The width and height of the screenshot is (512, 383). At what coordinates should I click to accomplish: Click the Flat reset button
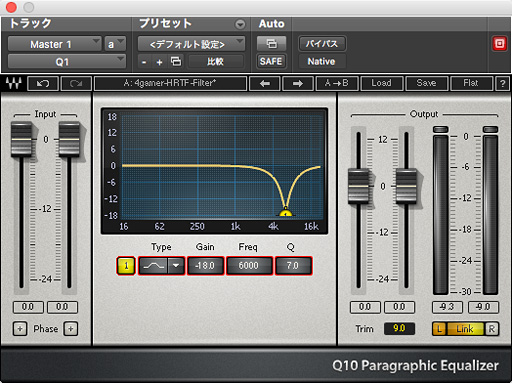click(471, 83)
